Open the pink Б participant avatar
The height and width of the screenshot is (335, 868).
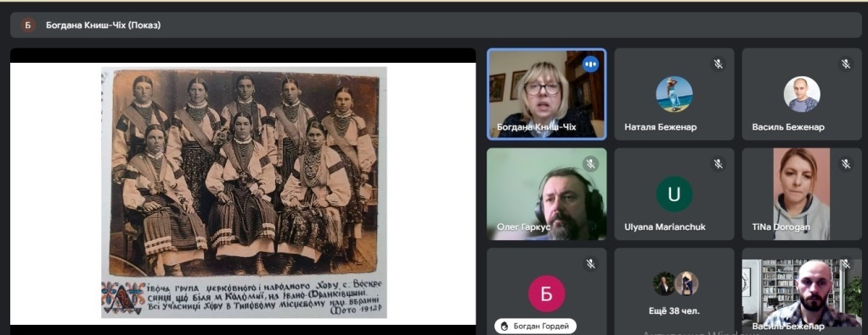pos(546,294)
